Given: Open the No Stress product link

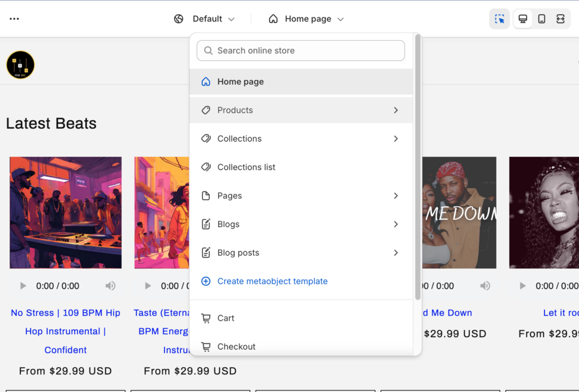Looking at the screenshot, I should click(66, 331).
